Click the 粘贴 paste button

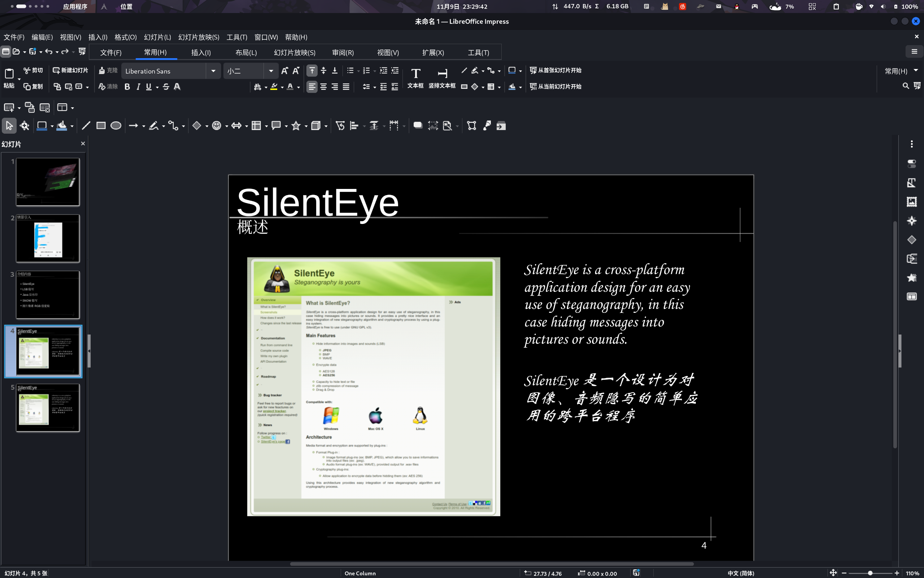coord(9,78)
